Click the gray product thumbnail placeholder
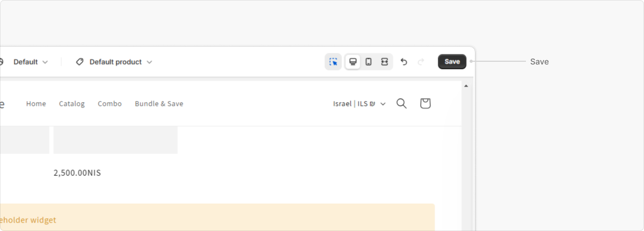Viewport: 644px width, 231px height. [115, 140]
